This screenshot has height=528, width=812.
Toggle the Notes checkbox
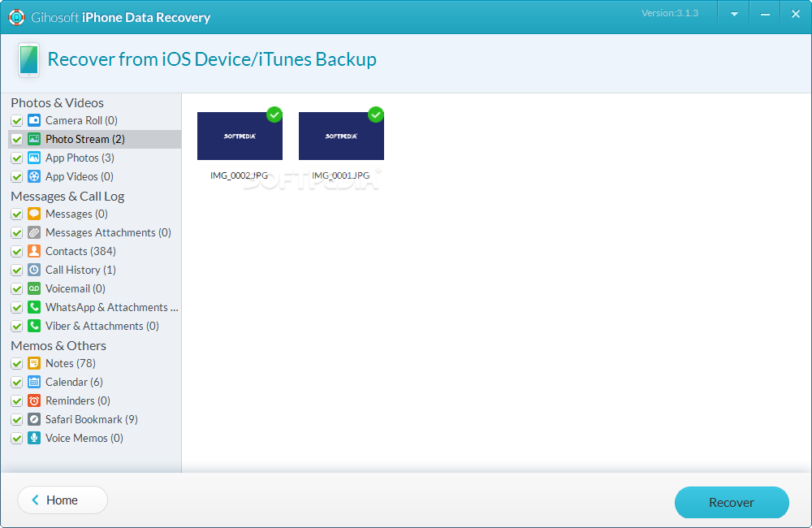click(x=16, y=363)
